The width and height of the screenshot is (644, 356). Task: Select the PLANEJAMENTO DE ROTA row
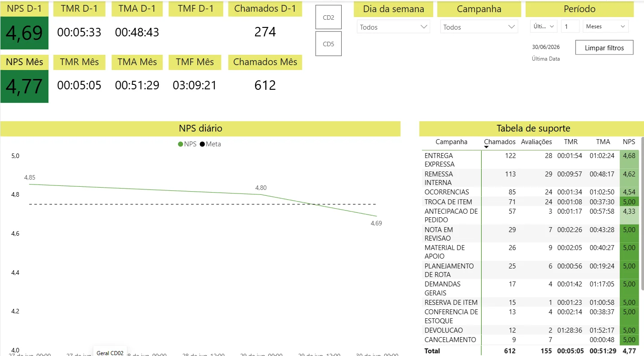click(x=530, y=270)
